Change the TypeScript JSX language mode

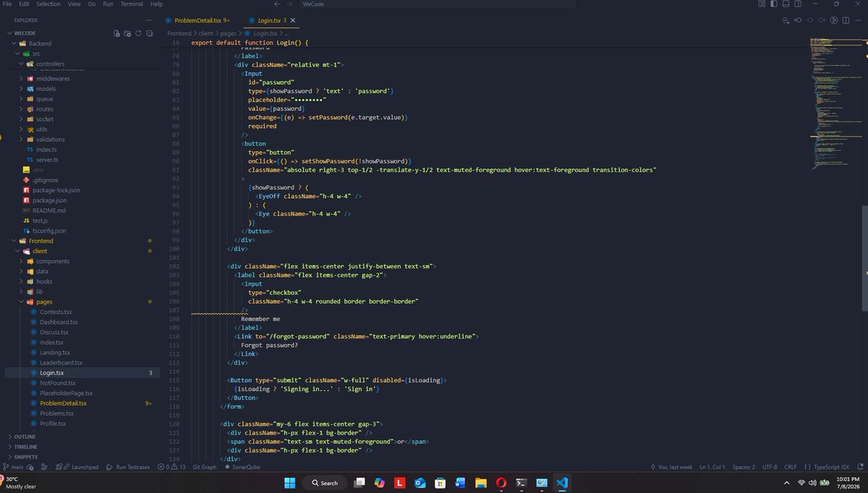point(830,467)
